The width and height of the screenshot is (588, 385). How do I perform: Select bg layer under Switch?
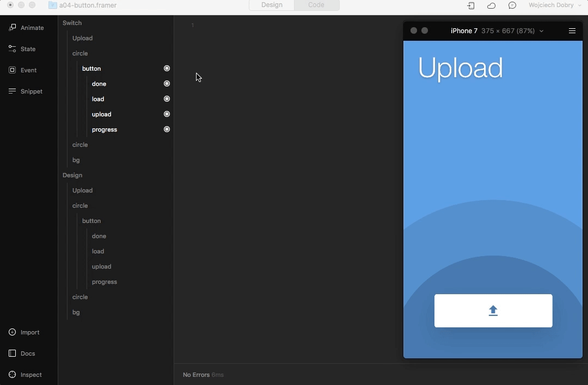[x=76, y=160]
